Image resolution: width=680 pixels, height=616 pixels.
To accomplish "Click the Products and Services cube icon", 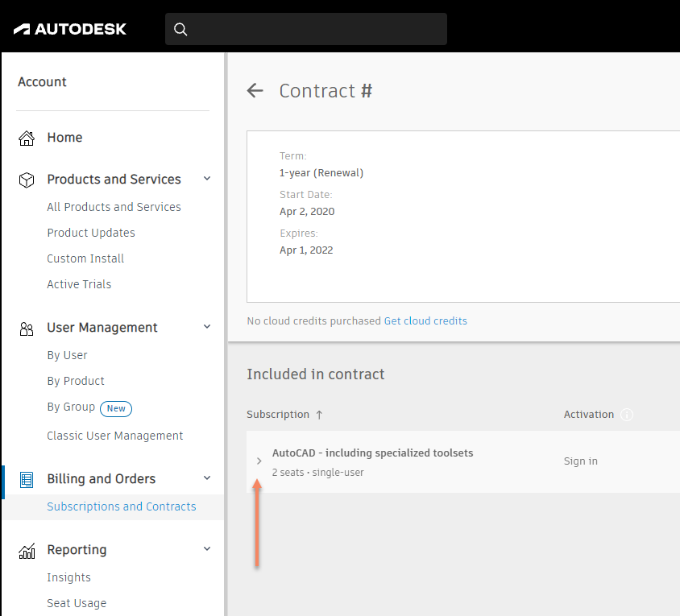I will 27,180.
